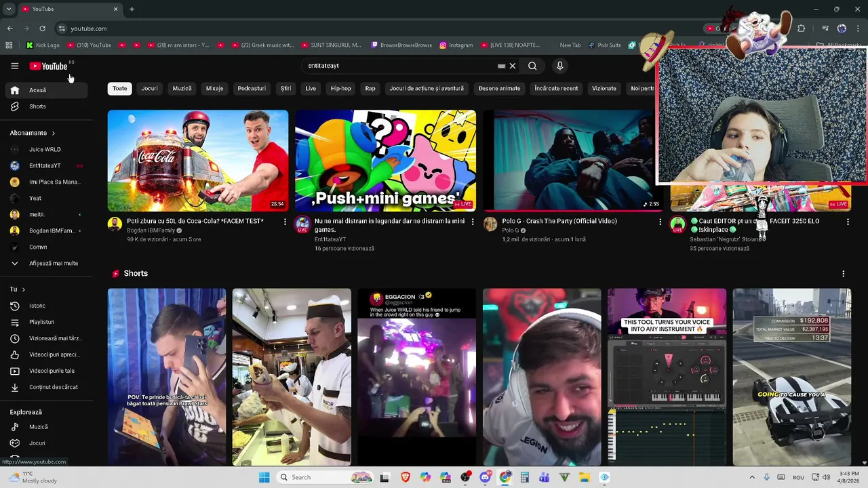Open the Shorts shelf three-dot menu
The width and height of the screenshot is (868, 488).
pos(844,274)
